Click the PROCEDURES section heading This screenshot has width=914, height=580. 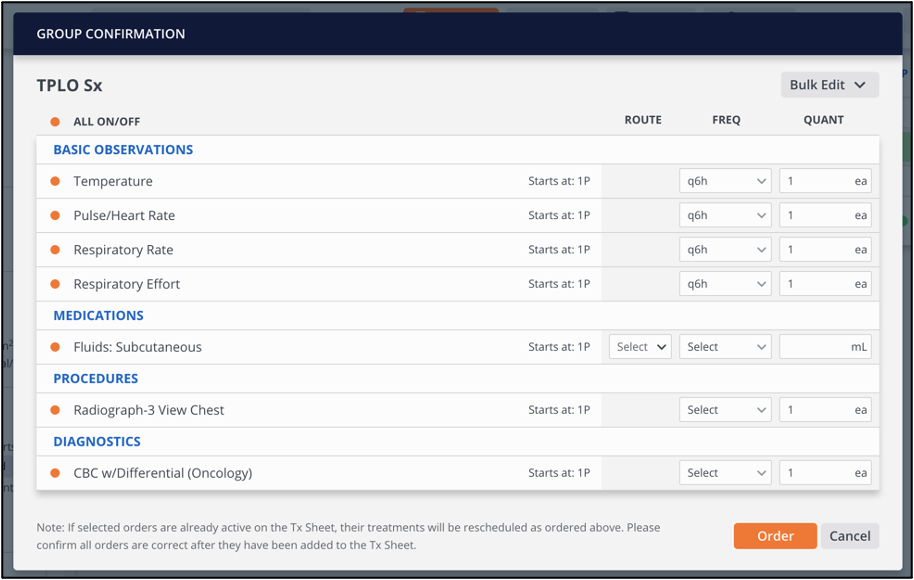click(96, 379)
